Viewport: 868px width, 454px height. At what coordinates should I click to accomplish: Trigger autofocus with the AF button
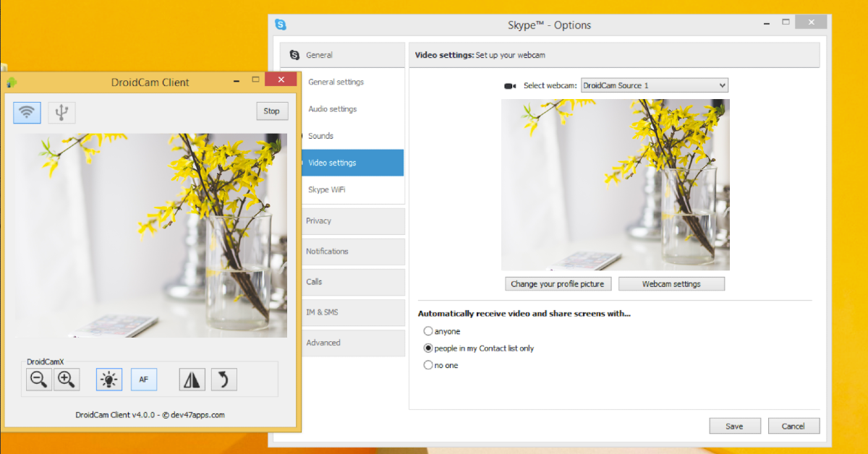coord(144,380)
